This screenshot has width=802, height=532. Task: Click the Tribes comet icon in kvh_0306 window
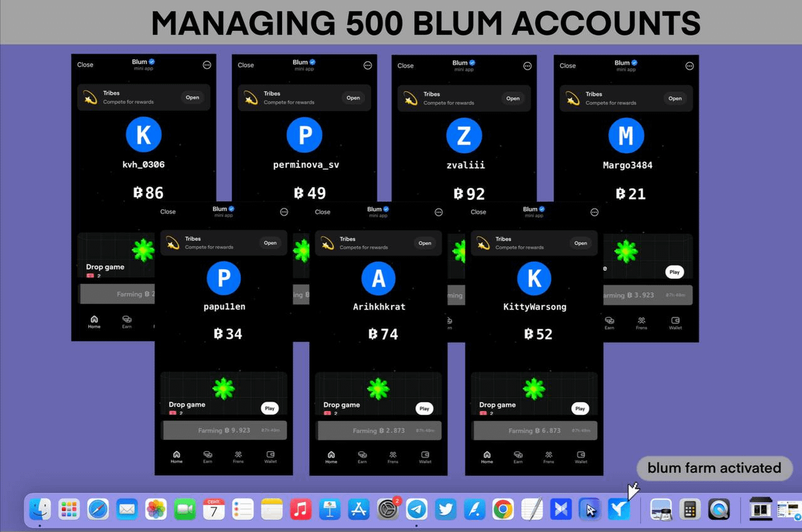(x=90, y=98)
